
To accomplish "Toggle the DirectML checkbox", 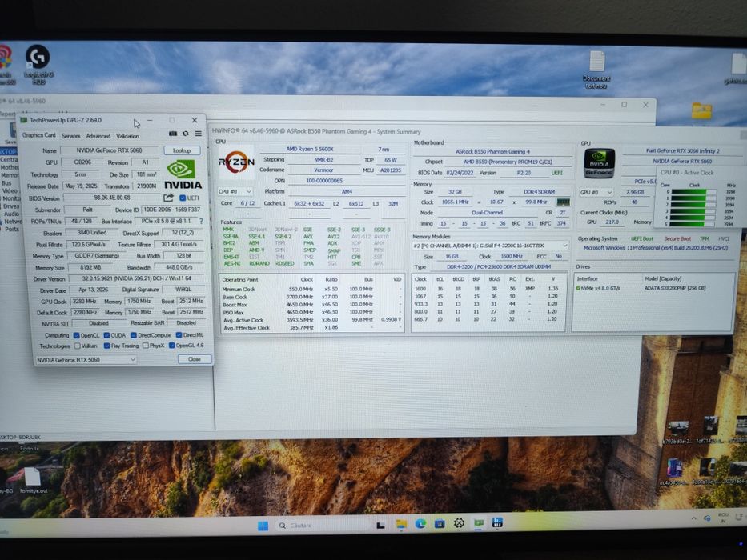I will (x=179, y=334).
